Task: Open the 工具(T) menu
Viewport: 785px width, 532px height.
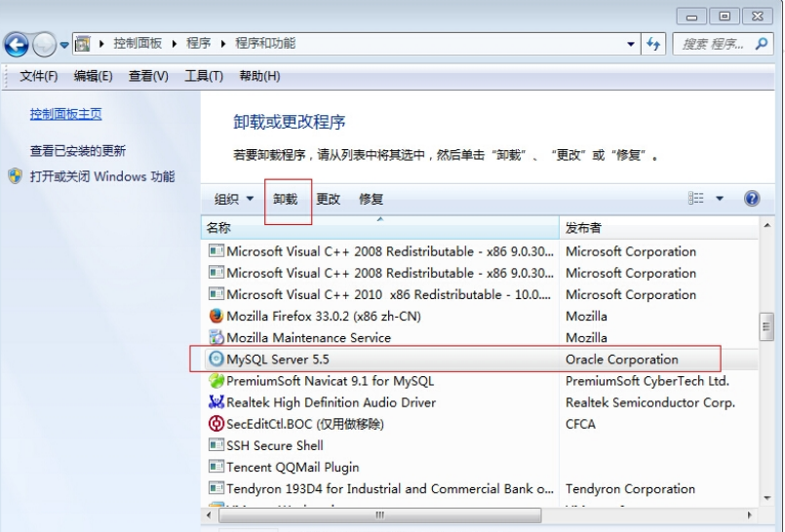Action: click(204, 76)
